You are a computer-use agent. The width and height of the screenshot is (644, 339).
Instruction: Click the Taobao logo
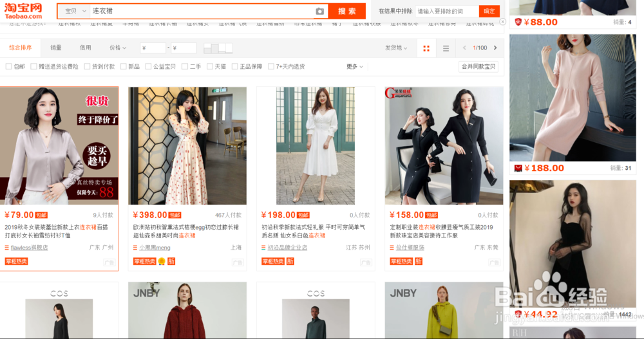coord(23,11)
